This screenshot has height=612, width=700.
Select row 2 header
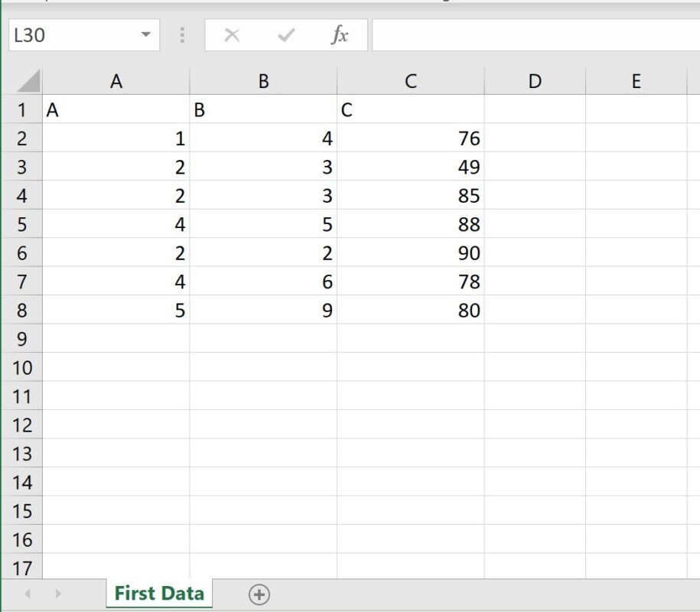(x=22, y=138)
